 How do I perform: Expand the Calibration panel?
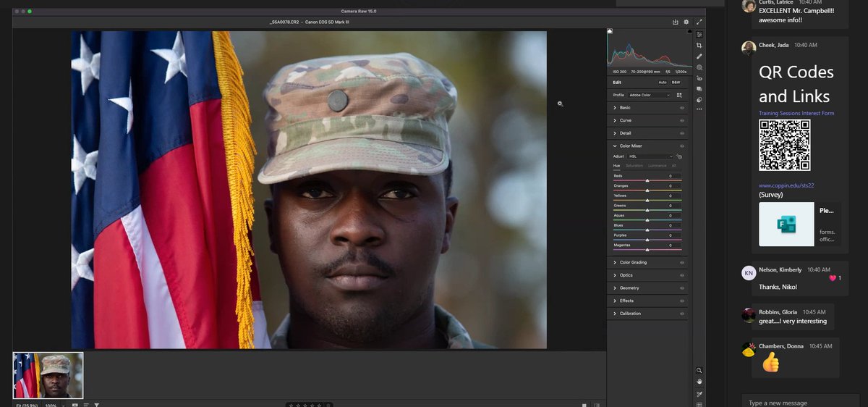[x=615, y=314]
